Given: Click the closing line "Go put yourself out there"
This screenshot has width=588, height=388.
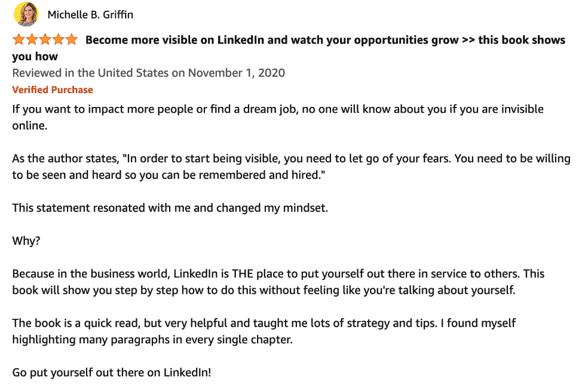Looking at the screenshot, I should tap(112, 372).
